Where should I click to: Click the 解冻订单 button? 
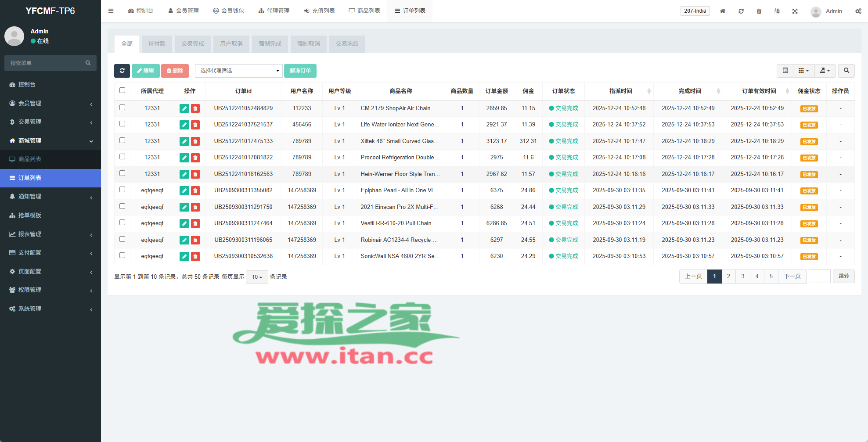click(300, 71)
